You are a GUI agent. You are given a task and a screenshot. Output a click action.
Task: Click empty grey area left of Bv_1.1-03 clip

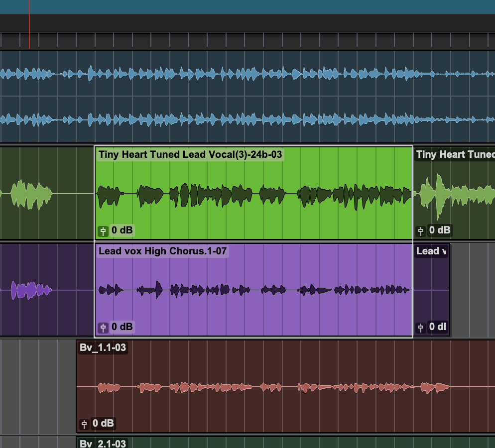37,386
